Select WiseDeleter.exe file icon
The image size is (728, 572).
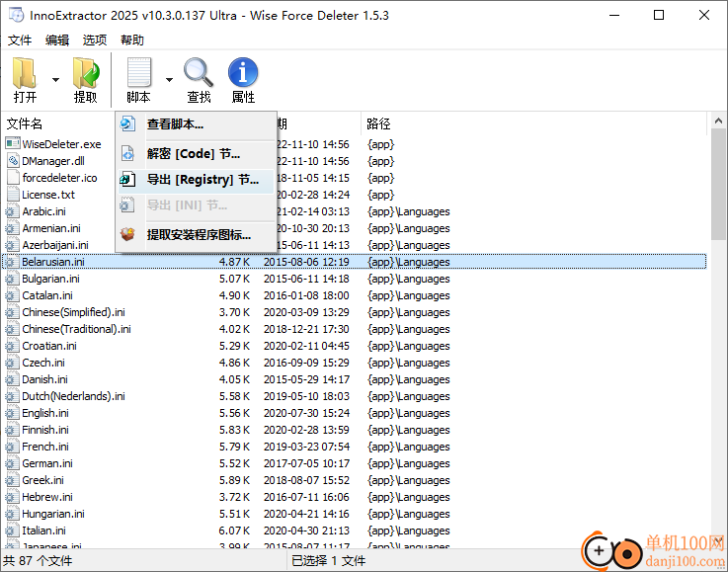click(x=13, y=144)
